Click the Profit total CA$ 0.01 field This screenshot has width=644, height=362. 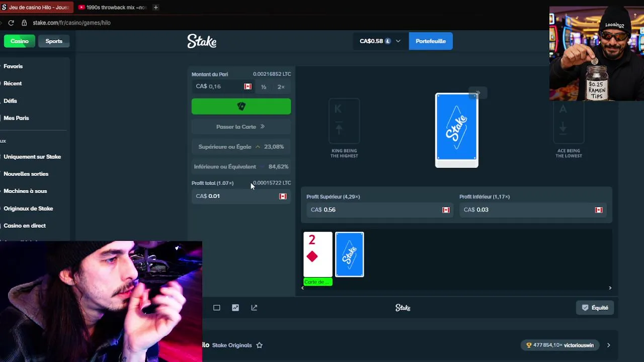click(241, 196)
